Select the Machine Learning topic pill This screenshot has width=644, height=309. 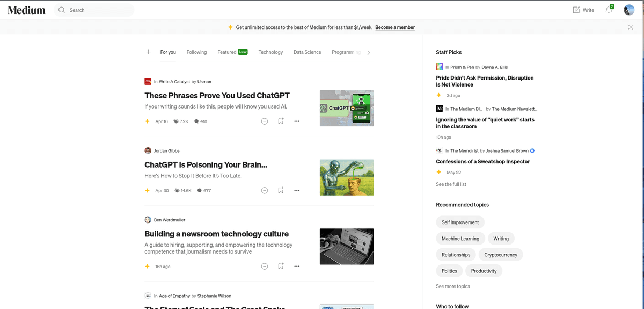tap(460, 239)
